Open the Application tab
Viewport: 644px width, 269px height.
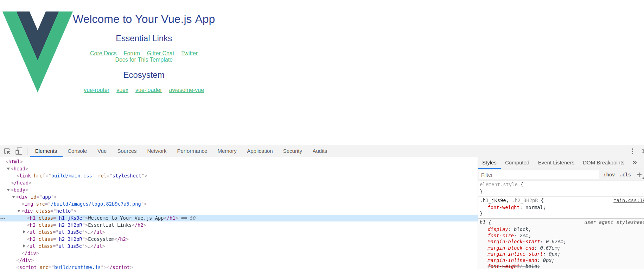point(260,151)
